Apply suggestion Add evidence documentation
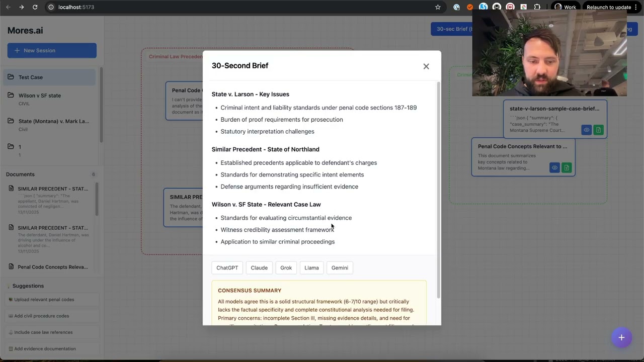644x362 pixels. click(52, 348)
